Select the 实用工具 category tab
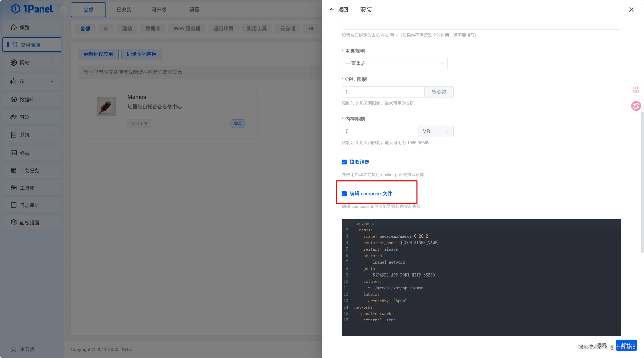Screen dimensions: 644x358 (x=256, y=29)
